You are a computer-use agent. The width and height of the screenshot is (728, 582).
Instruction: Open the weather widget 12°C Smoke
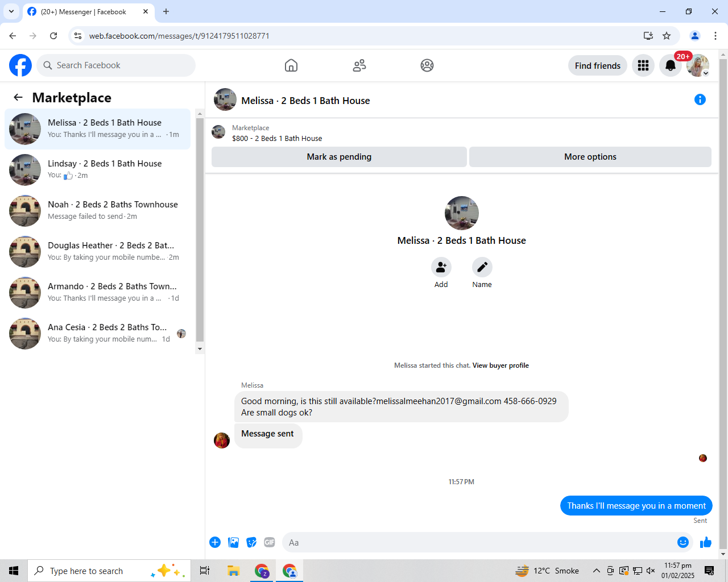point(547,571)
